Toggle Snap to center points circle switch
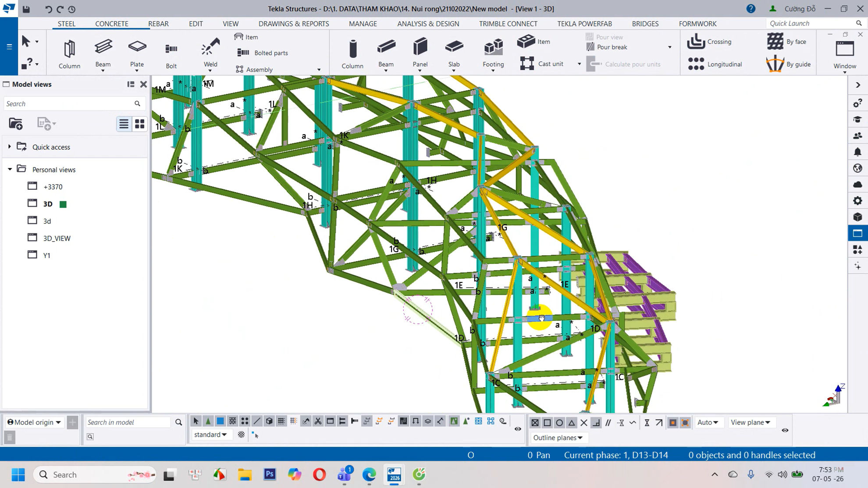 coord(559,423)
